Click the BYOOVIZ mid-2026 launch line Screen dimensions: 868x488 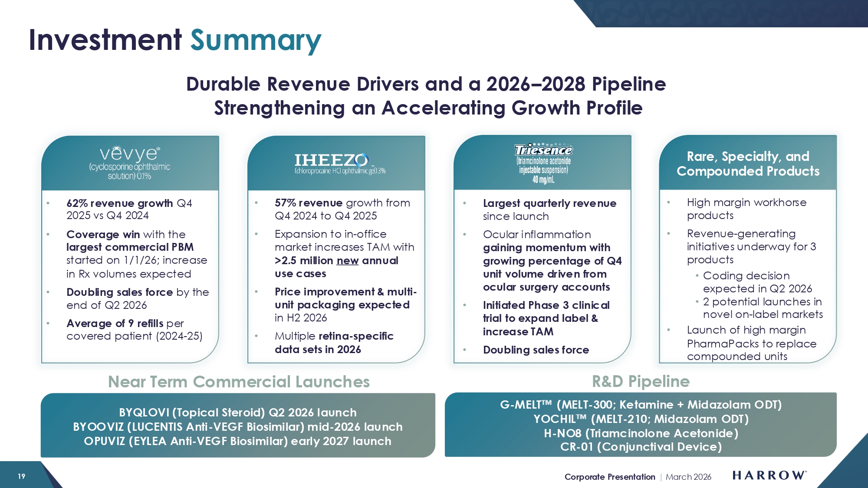pyautogui.click(x=237, y=427)
